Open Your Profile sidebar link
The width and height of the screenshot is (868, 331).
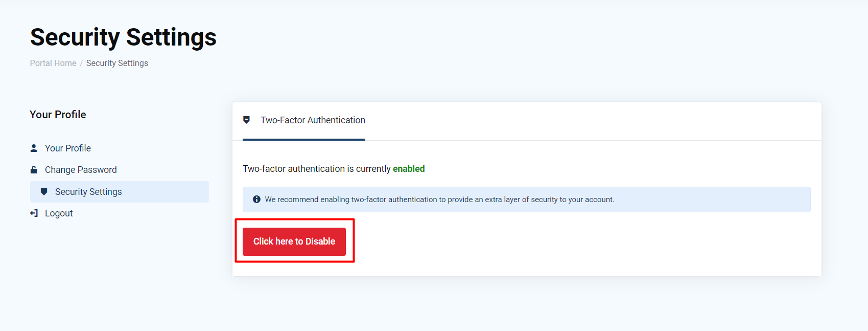(x=68, y=148)
